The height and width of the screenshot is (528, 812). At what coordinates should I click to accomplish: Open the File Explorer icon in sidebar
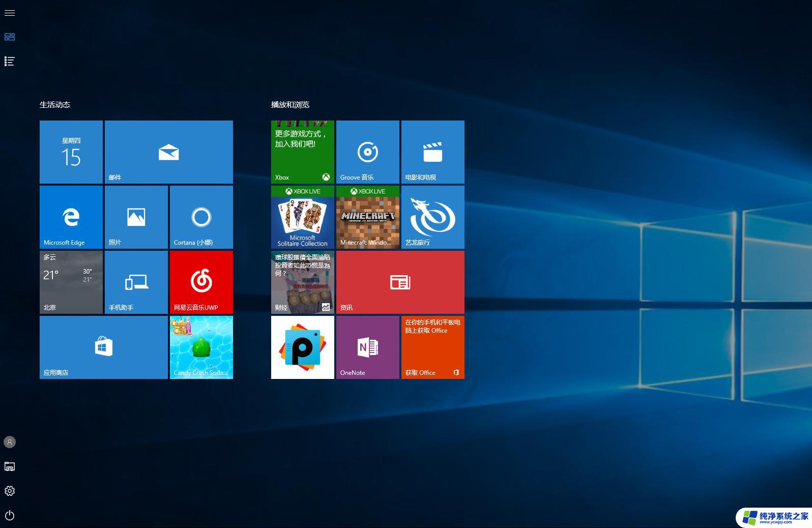[10, 466]
